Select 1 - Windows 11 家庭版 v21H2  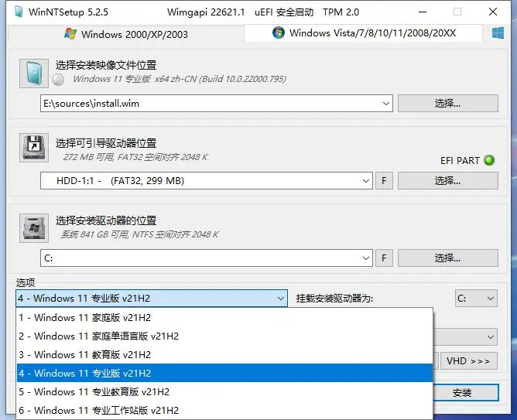pos(224,318)
